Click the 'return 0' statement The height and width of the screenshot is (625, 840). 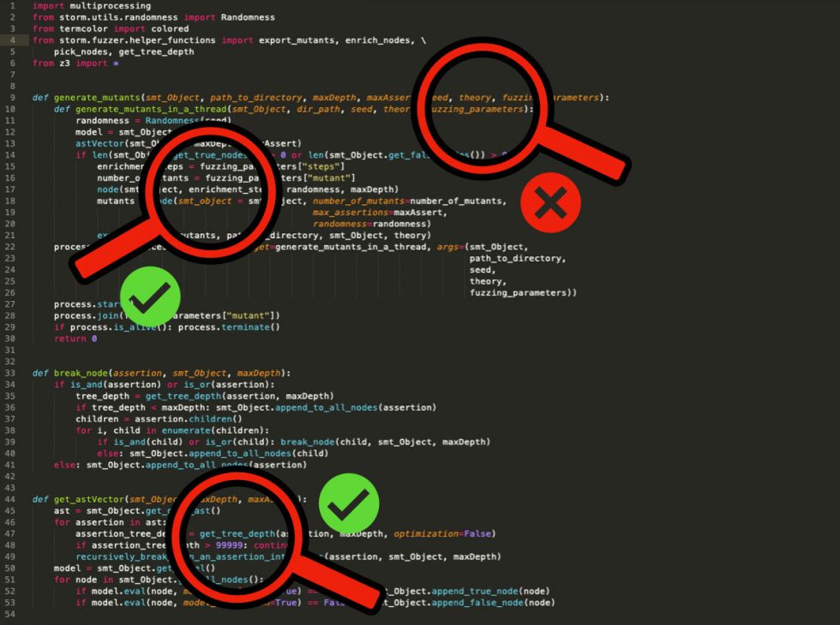(75, 339)
